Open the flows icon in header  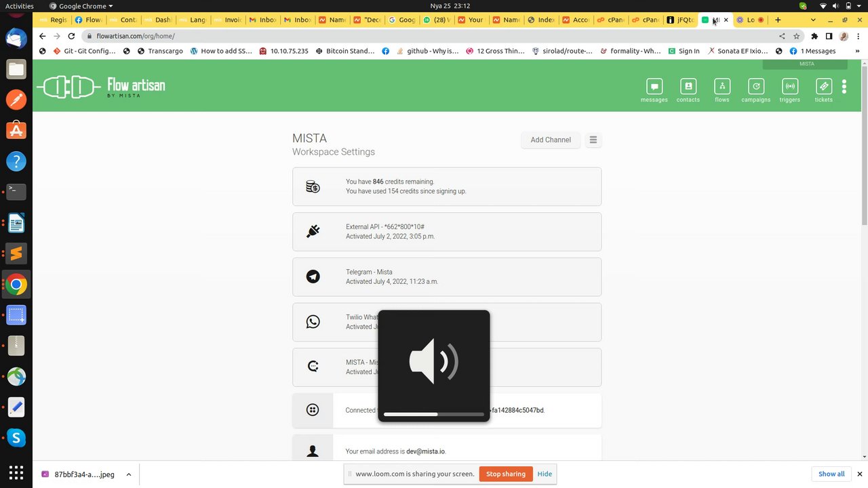point(722,90)
